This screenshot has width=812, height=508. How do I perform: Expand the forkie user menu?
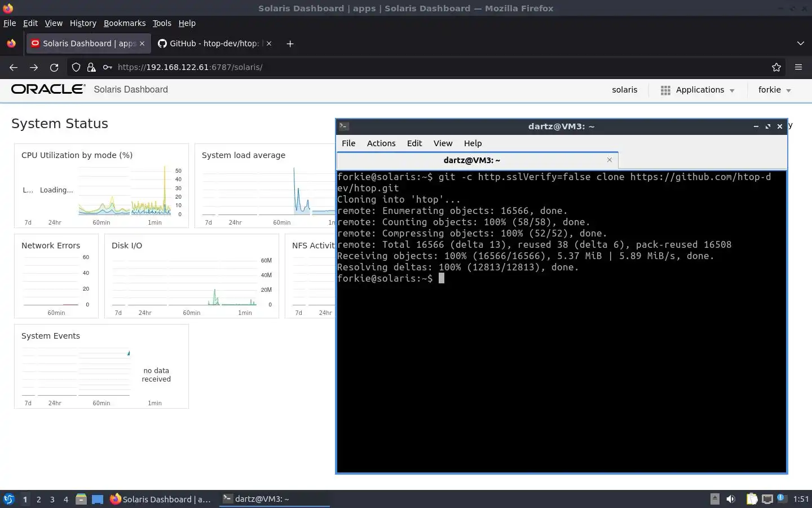[775, 90]
